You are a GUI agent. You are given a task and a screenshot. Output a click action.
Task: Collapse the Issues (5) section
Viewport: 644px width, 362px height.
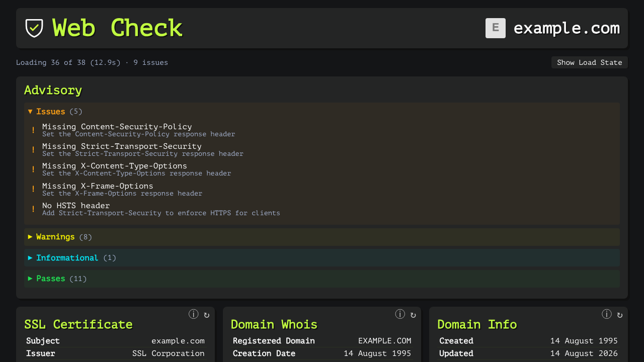click(x=322, y=112)
